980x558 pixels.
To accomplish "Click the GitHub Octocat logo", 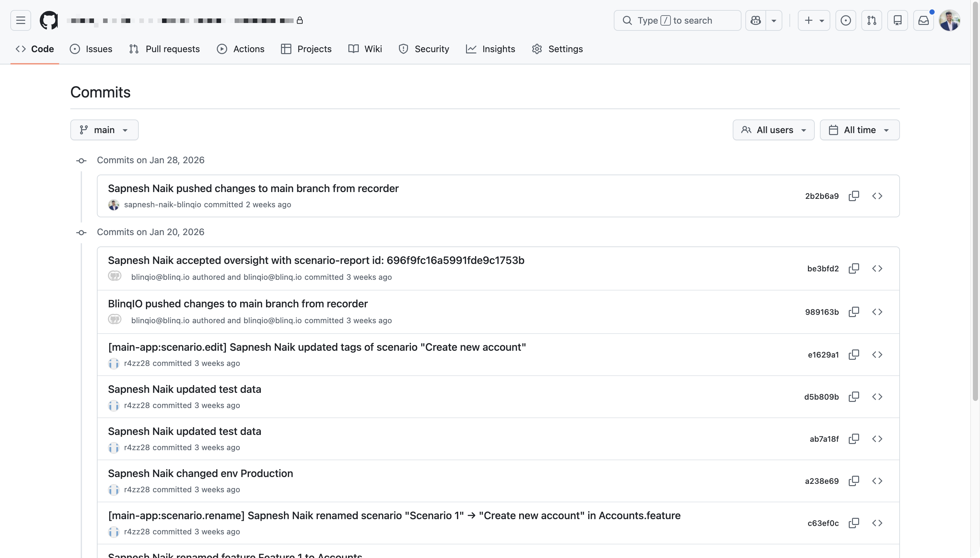I will coord(49,20).
